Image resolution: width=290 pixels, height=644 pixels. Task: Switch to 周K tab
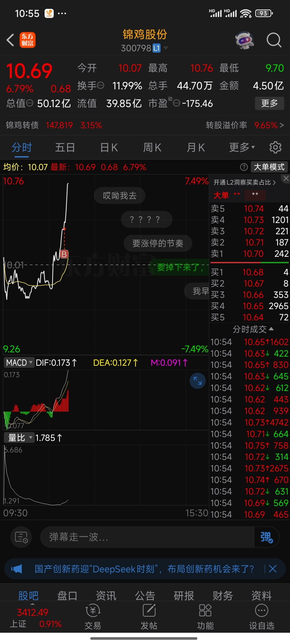coord(152,147)
